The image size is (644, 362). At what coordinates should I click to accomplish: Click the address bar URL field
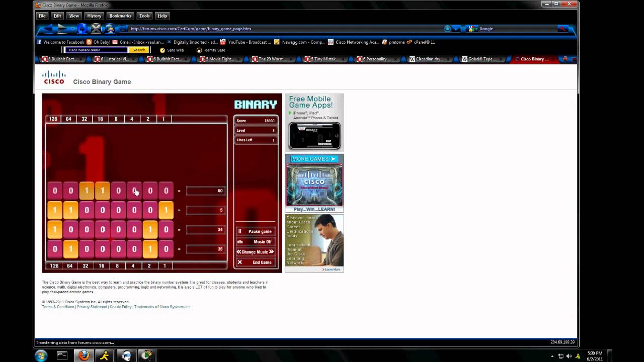pos(284,29)
